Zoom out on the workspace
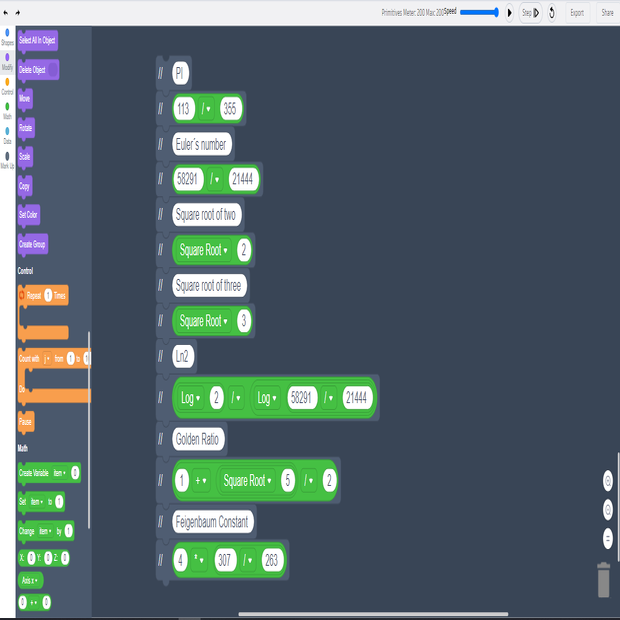Image resolution: width=620 pixels, height=620 pixels. (607, 510)
